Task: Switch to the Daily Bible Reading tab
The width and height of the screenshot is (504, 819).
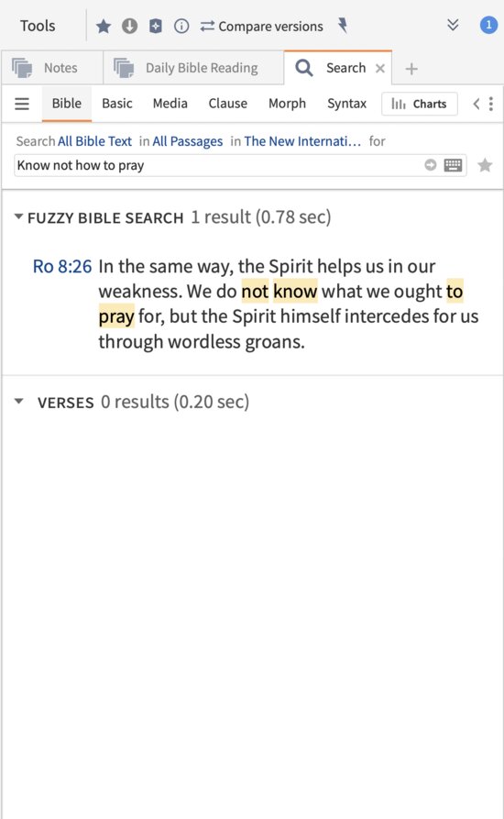Action: 193,68
